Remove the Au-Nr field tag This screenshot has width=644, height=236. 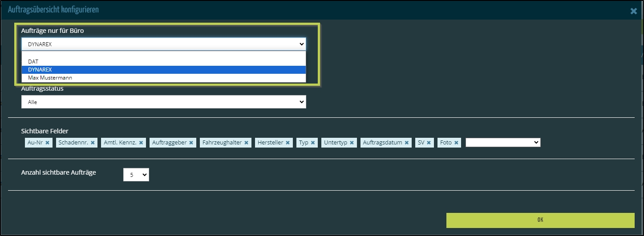coord(47,143)
